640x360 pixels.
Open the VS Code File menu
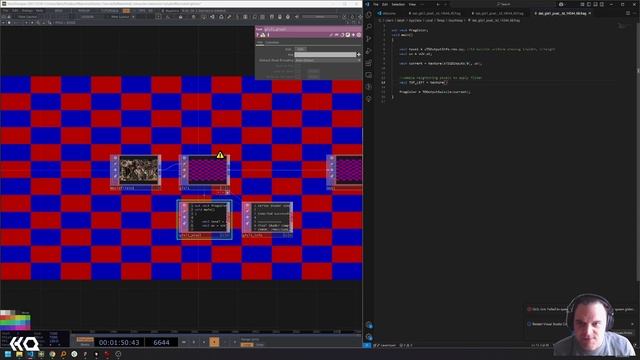click(x=376, y=4)
